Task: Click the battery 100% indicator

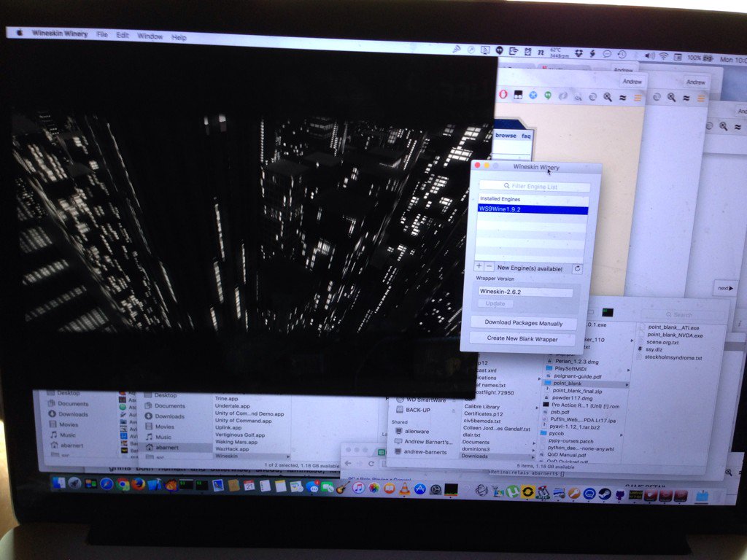Action: [x=700, y=58]
